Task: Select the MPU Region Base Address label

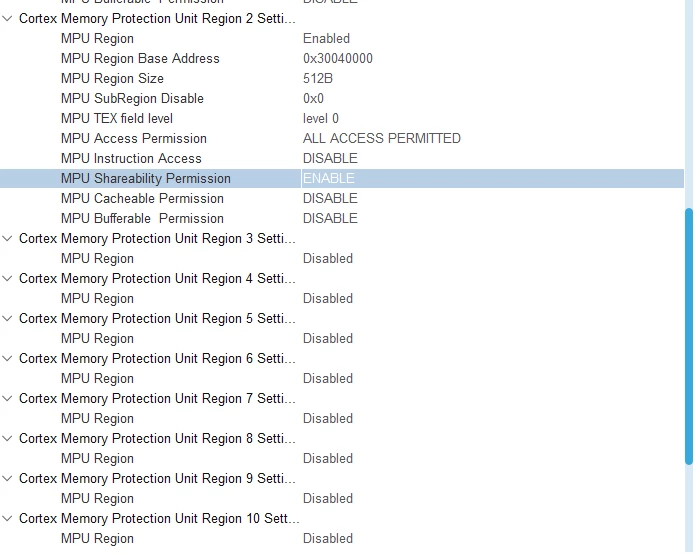Action: pos(140,59)
